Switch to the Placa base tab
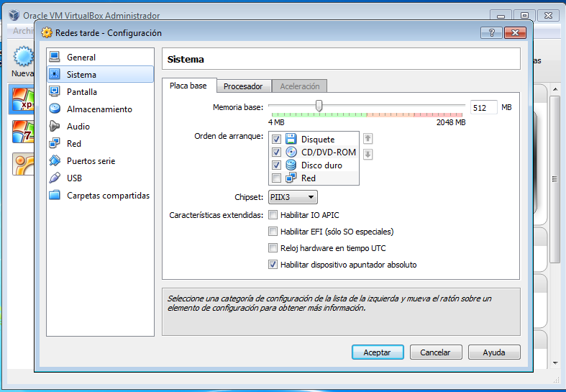The width and height of the screenshot is (566, 392). [x=189, y=86]
